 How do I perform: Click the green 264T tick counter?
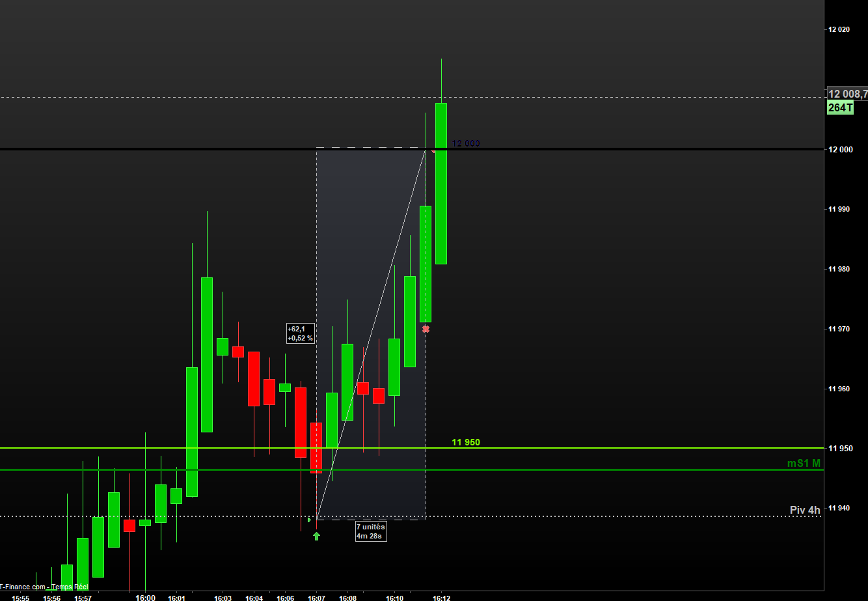(840, 108)
